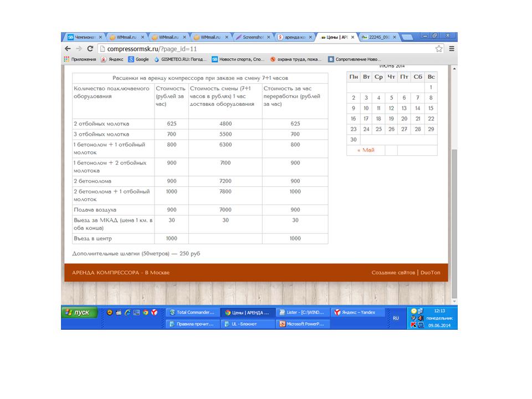Click the 6300 shift cost cell

[226, 149]
